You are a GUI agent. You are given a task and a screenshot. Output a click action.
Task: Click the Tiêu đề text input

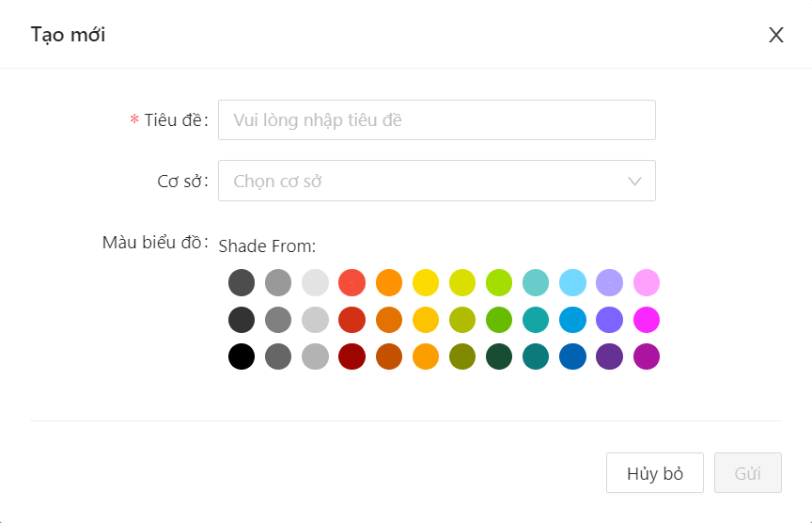click(x=436, y=120)
